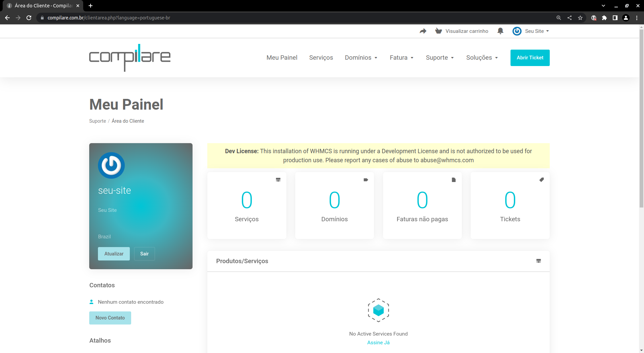
Task: Go back with browser back arrow
Action: (x=7, y=18)
